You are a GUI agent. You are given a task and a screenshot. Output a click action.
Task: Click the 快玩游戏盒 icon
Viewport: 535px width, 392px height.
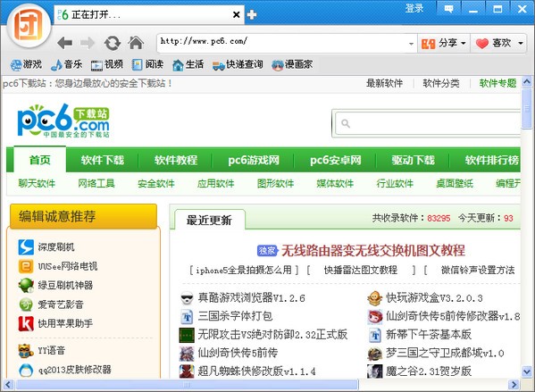click(374, 298)
